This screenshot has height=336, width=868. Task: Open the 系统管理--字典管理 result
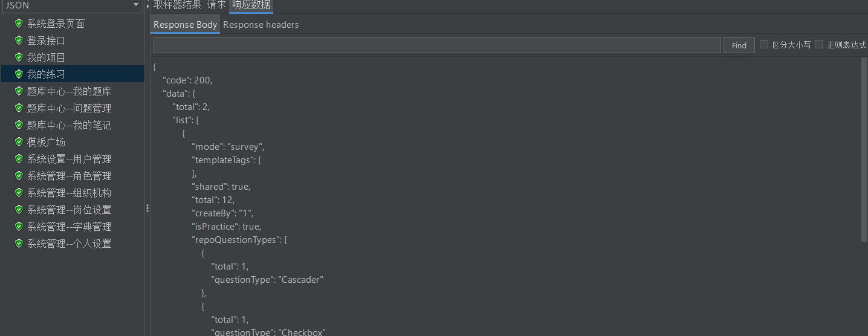click(69, 227)
